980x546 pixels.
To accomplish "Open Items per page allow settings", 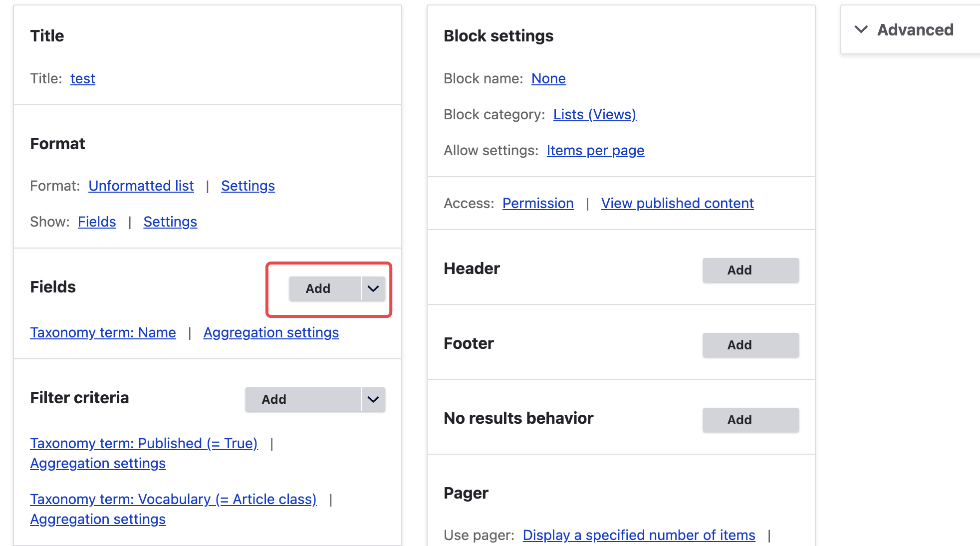I will pyautogui.click(x=595, y=150).
